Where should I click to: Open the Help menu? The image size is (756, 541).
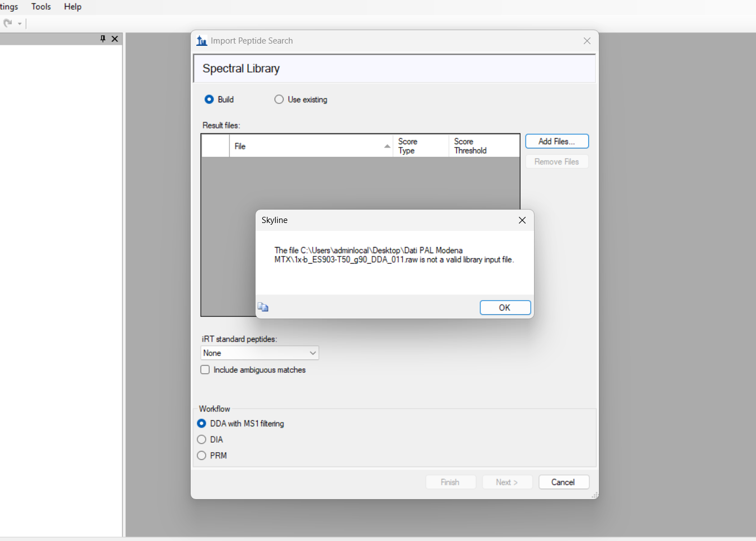point(73,7)
